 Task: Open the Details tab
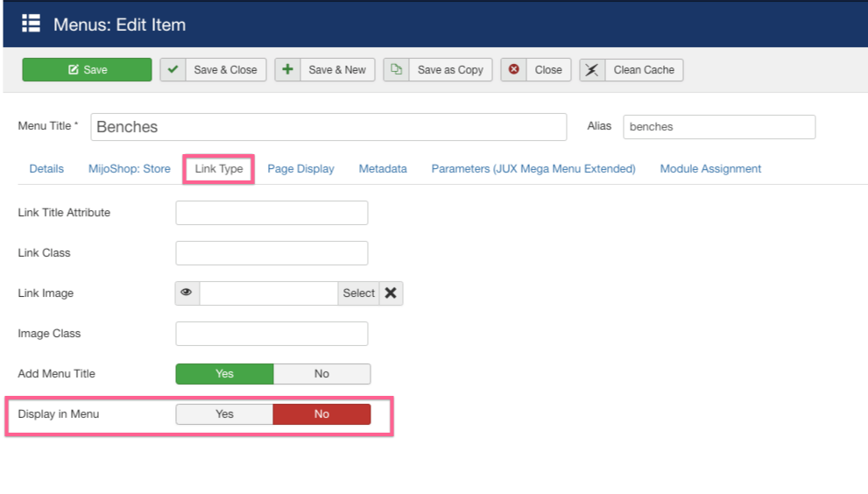(46, 169)
